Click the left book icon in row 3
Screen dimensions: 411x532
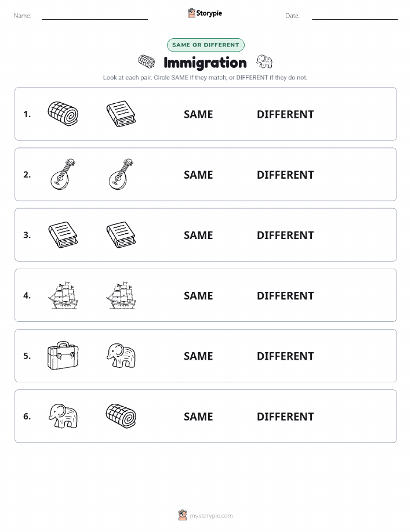tap(63, 235)
